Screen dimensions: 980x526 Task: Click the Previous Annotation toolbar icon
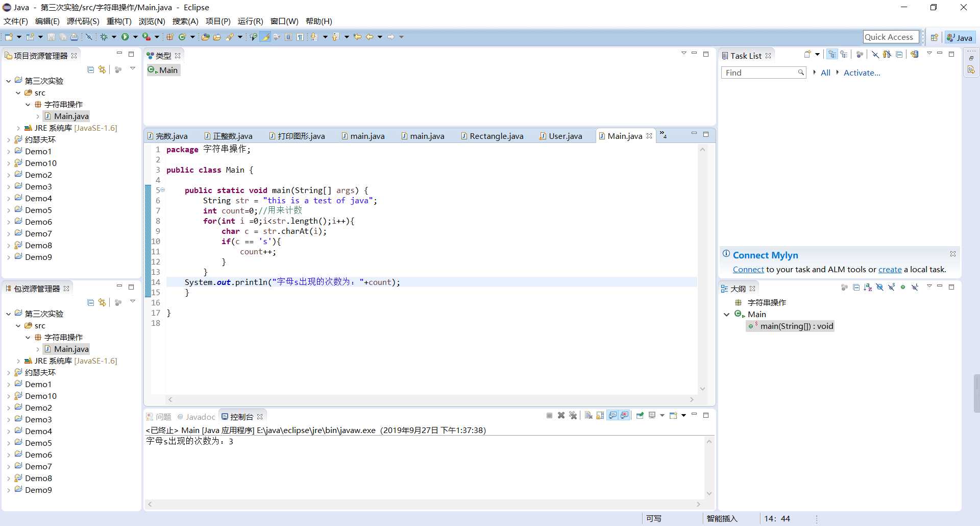pyautogui.click(x=335, y=37)
